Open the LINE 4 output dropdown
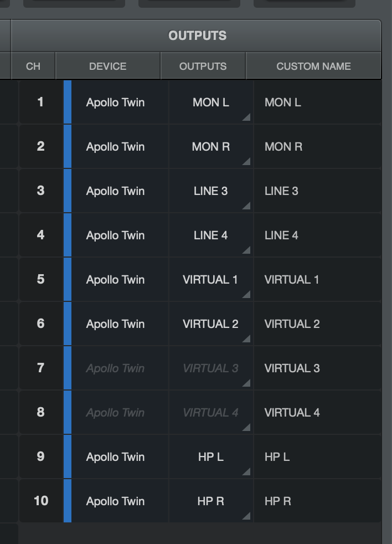The height and width of the screenshot is (544, 392). tap(211, 235)
